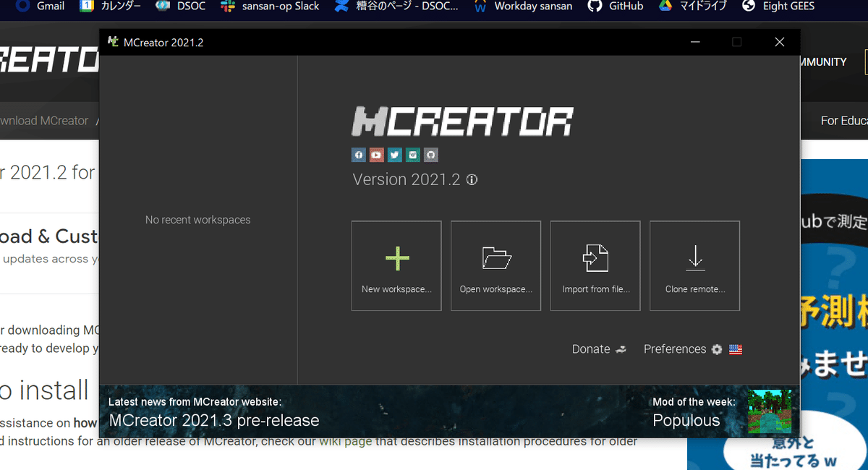The width and height of the screenshot is (868, 470).
Task: Open MCreator's Facebook page
Action: pos(358,154)
